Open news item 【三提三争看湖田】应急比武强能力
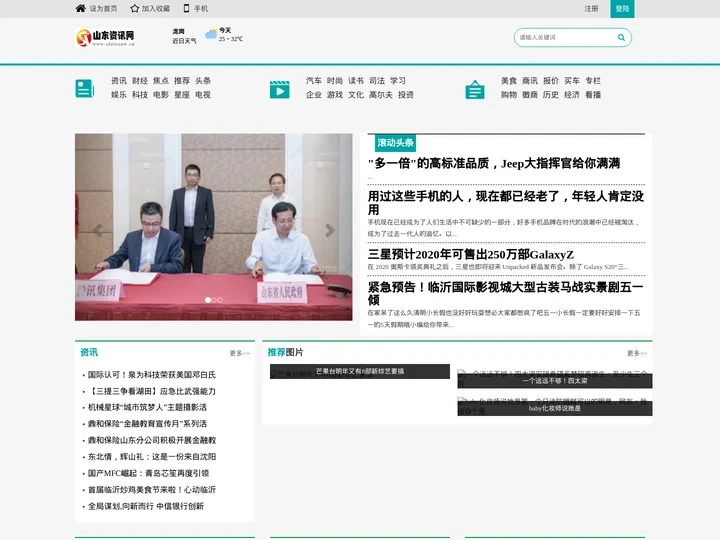This screenshot has width=720, height=540. (152, 391)
